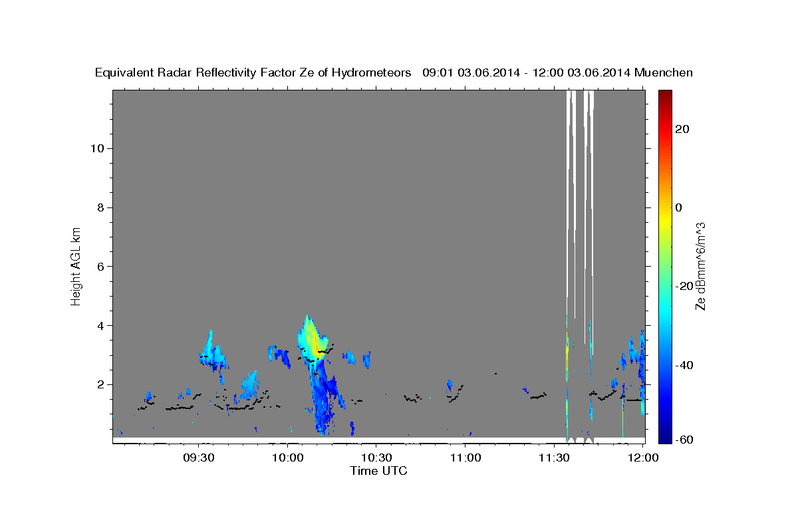Click the height axis tick label 6

pos(100,267)
